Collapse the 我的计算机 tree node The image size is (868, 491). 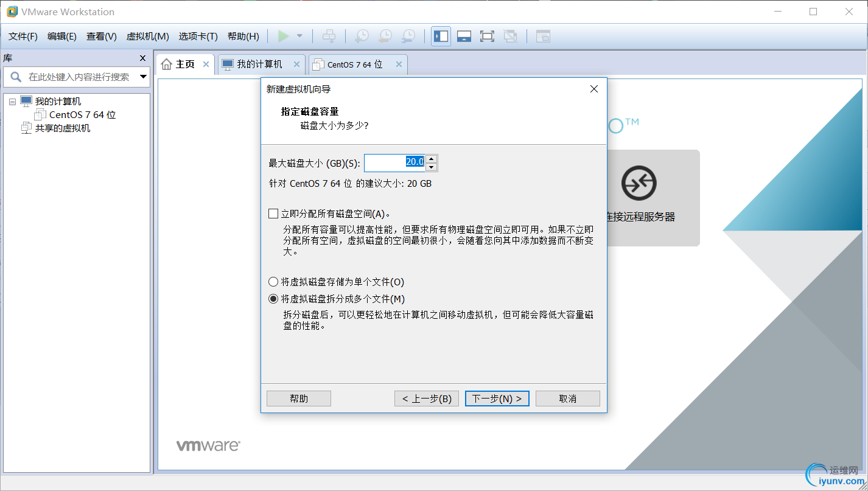[12, 102]
